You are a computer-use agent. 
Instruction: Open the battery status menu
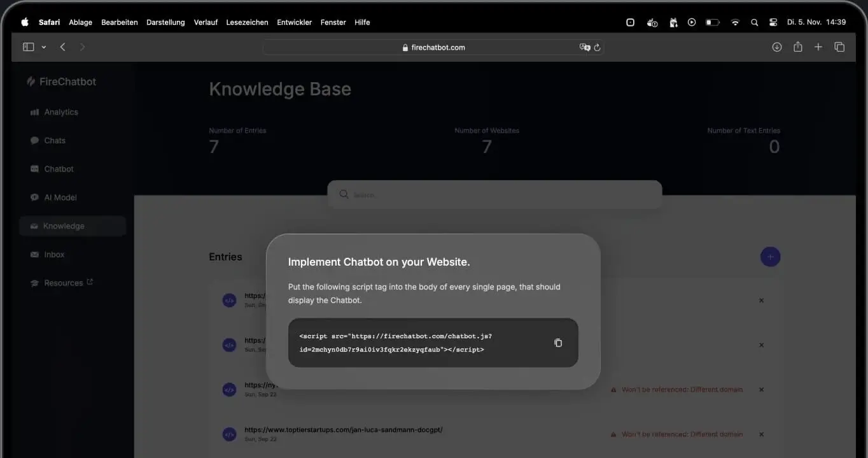[712, 22]
